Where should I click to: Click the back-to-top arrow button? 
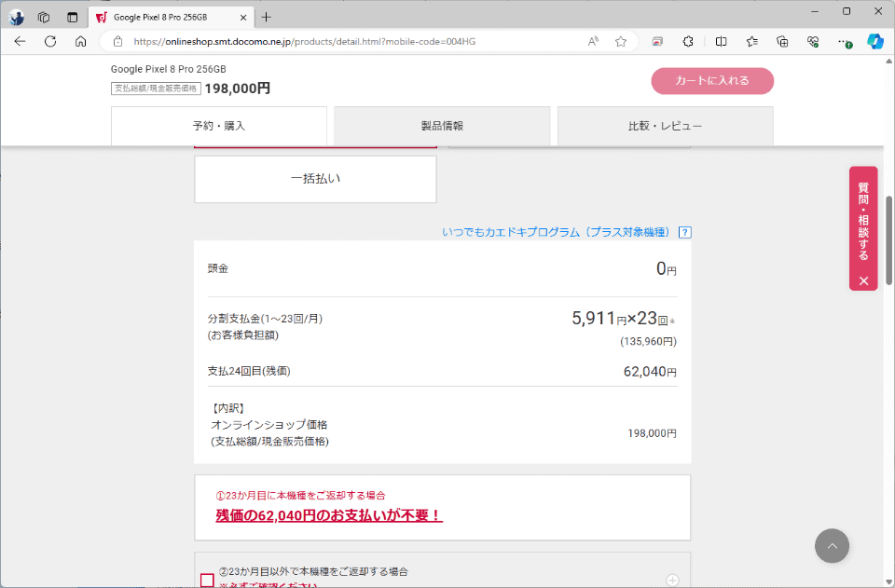(x=832, y=546)
